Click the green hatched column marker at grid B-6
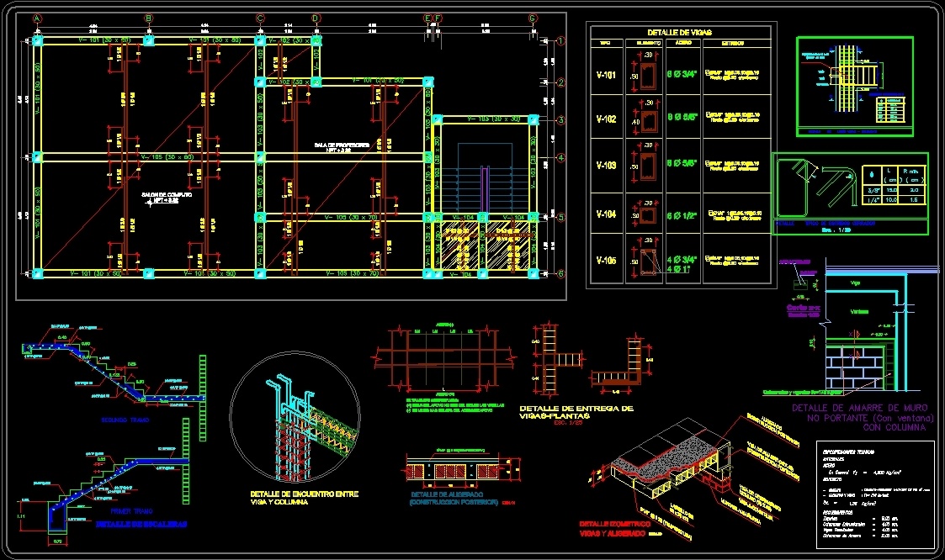Viewport: 945px width, 560px height. pos(150,273)
